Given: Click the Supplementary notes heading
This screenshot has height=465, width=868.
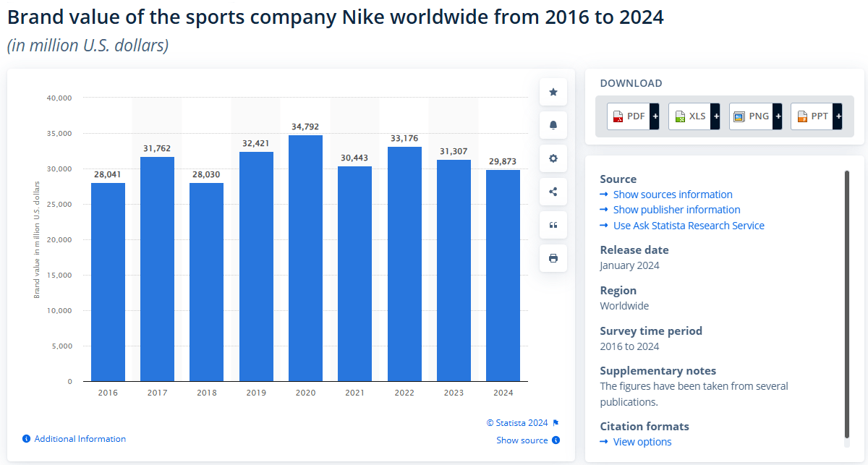Looking at the screenshot, I should [658, 371].
